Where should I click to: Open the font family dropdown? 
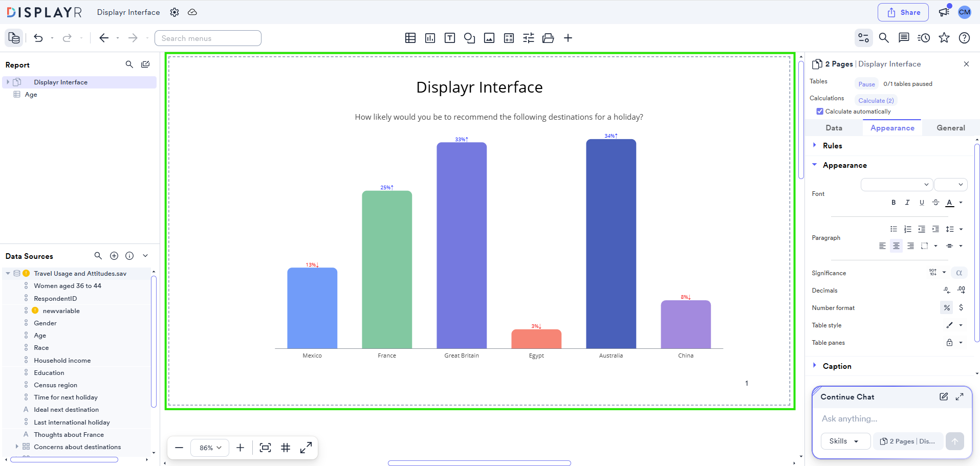tap(897, 185)
